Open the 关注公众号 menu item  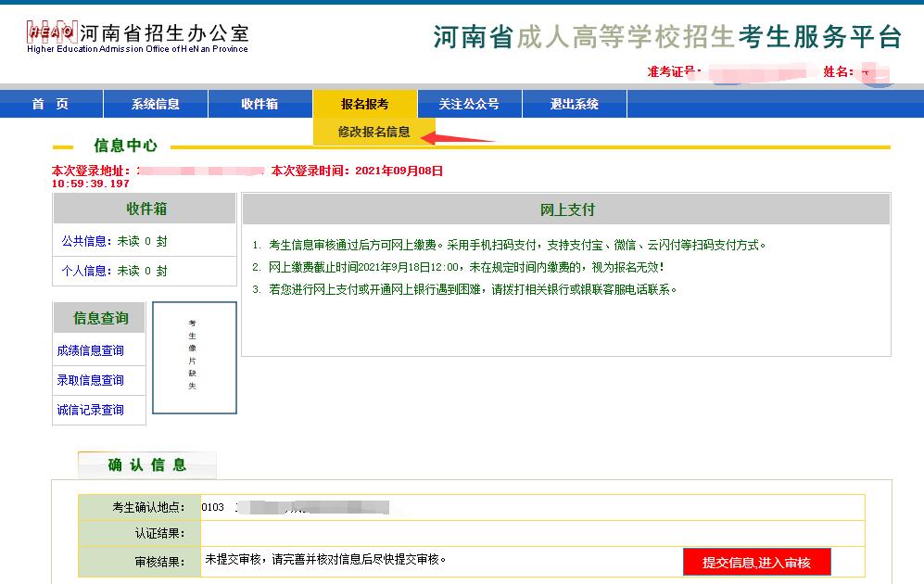[469, 104]
